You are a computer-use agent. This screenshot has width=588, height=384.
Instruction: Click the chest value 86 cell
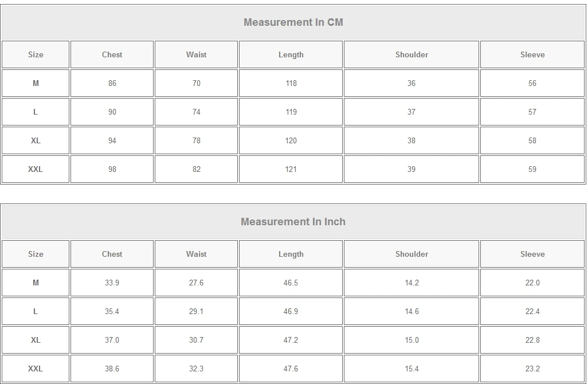112,83
